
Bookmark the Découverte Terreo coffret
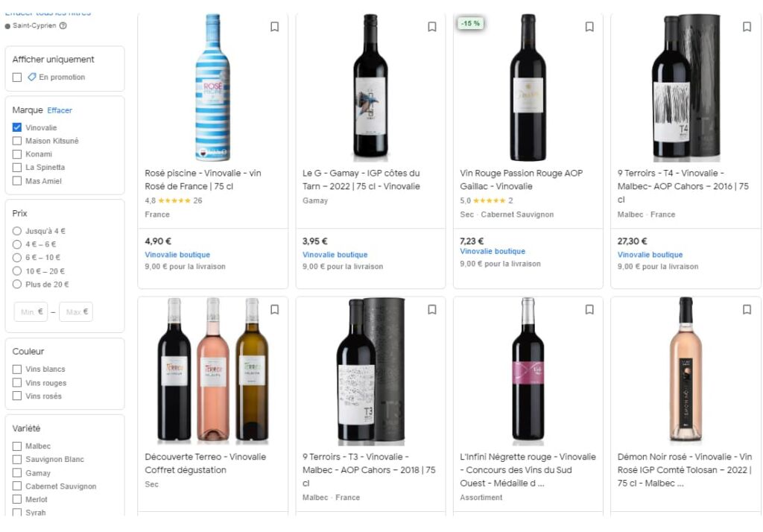(x=274, y=310)
